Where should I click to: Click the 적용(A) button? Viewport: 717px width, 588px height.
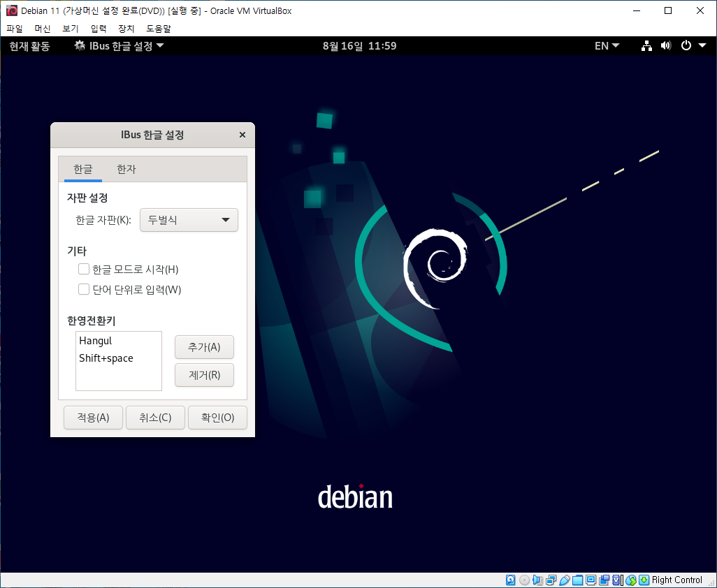tap(93, 418)
